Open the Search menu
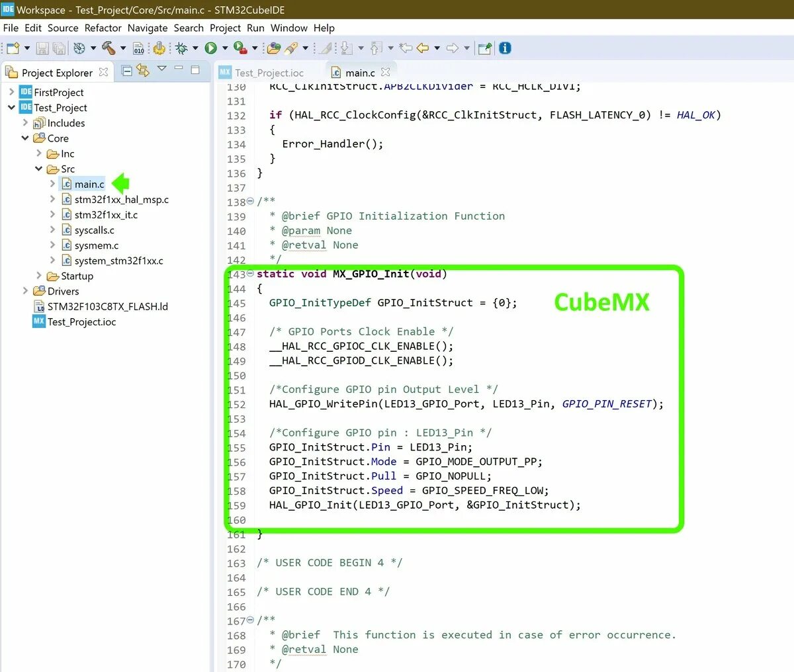 click(x=189, y=28)
